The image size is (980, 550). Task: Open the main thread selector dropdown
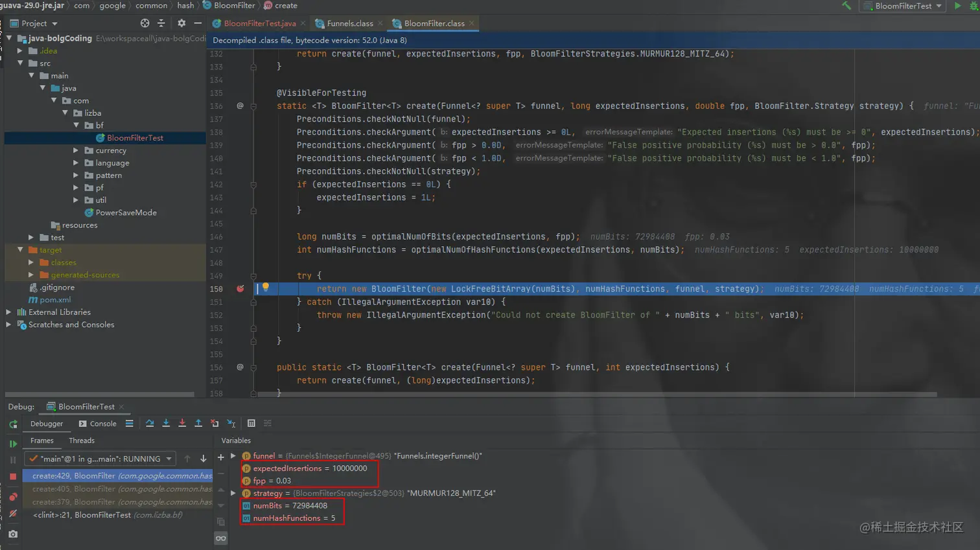coord(100,459)
